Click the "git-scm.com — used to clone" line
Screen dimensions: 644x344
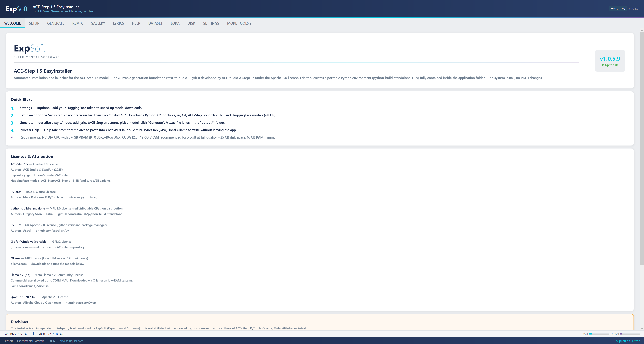point(47,247)
